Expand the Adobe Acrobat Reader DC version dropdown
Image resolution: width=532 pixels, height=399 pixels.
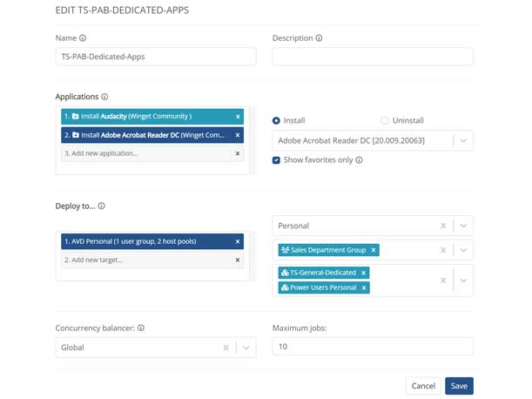coord(463,140)
